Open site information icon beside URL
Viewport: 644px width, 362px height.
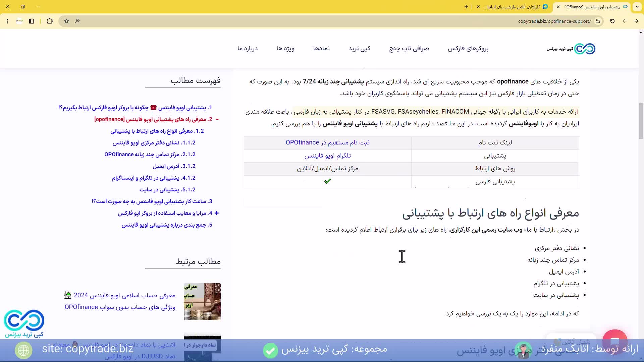click(598, 21)
